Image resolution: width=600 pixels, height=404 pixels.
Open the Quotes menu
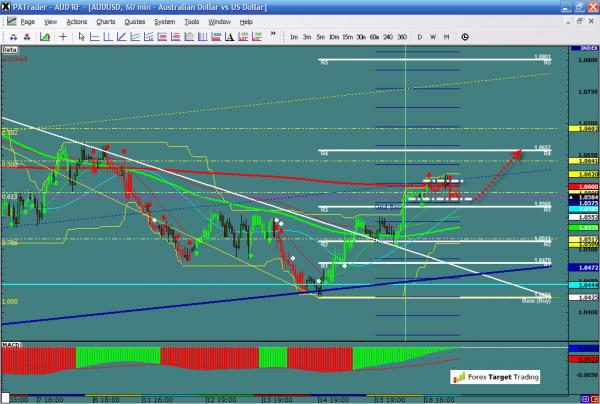pyautogui.click(x=136, y=20)
